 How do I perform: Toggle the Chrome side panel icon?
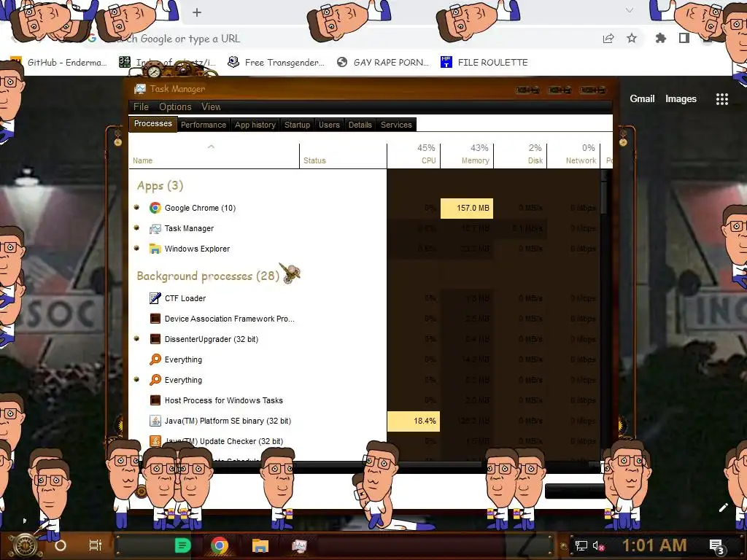(684, 38)
